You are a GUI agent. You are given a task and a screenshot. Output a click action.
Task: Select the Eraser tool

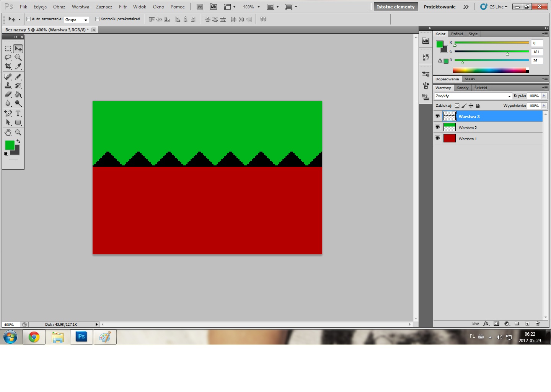point(8,94)
